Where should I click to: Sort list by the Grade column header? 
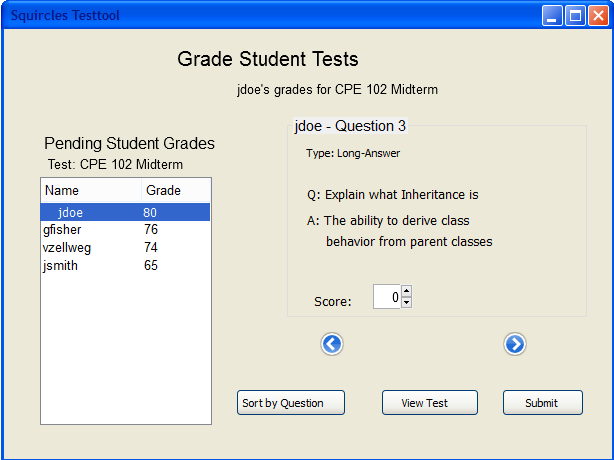click(163, 190)
